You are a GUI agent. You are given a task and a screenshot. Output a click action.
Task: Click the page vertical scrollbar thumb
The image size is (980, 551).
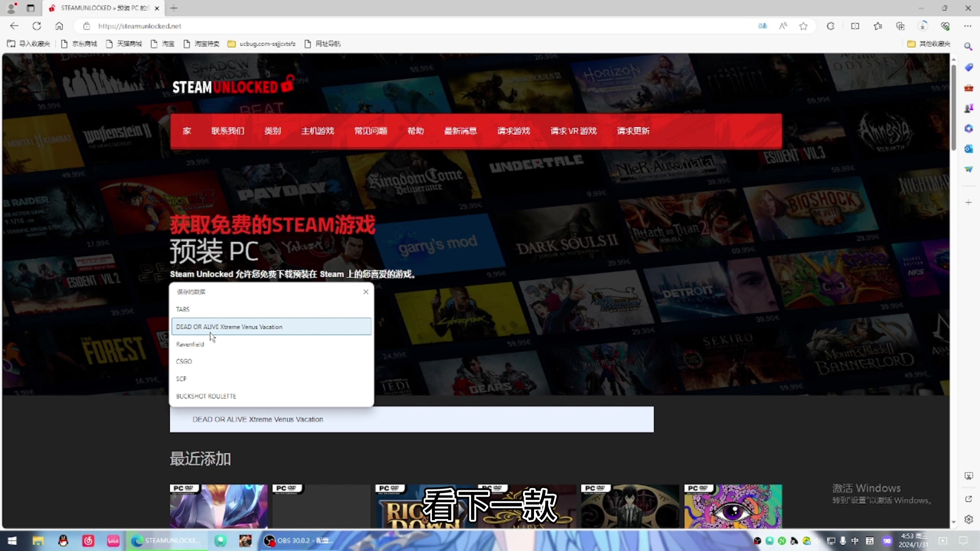point(954,108)
